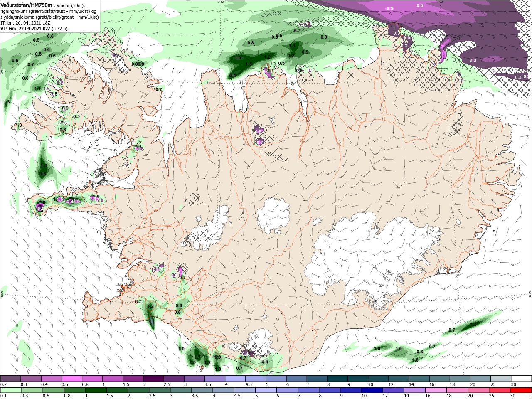Image resolution: width=532 pixels, height=399 pixels.
Task: Click the '64N' latitude label on right edge
Action: [x=530, y=294]
